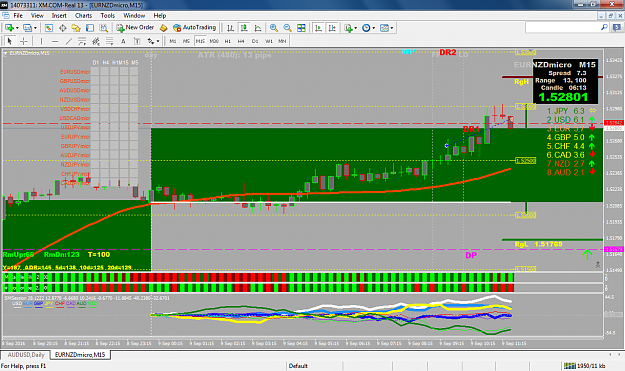The width and height of the screenshot is (625, 371).
Task: Click the New Order button
Action: [x=135, y=28]
